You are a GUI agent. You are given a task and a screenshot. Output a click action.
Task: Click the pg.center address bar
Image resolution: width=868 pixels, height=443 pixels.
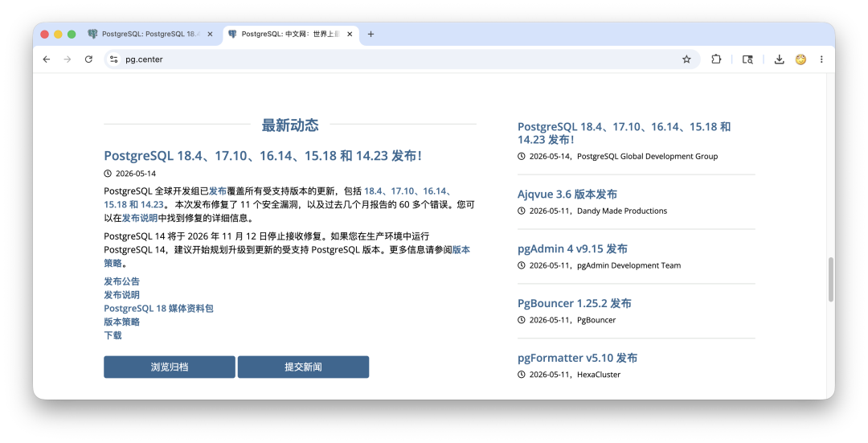pos(401,59)
